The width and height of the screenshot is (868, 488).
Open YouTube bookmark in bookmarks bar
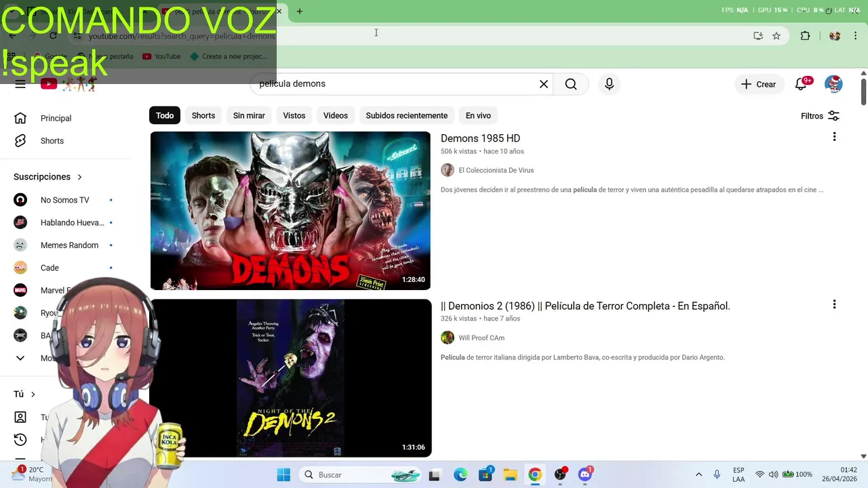click(161, 56)
